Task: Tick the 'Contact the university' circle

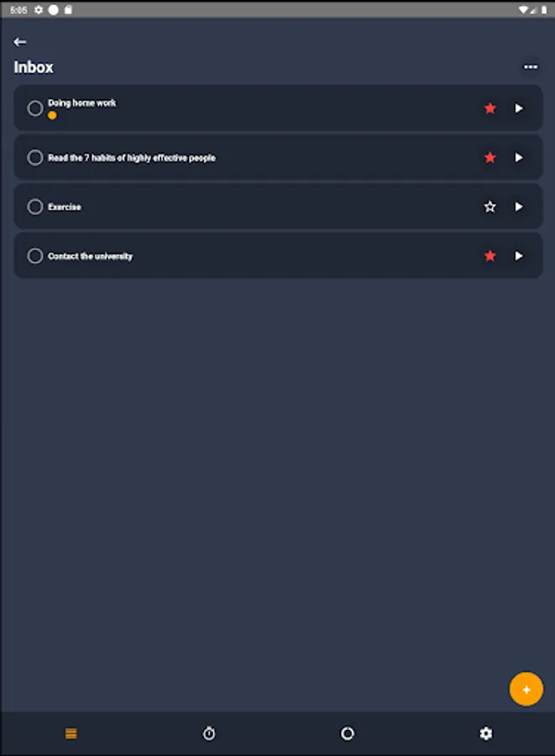Action: pyautogui.click(x=35, y=256)
